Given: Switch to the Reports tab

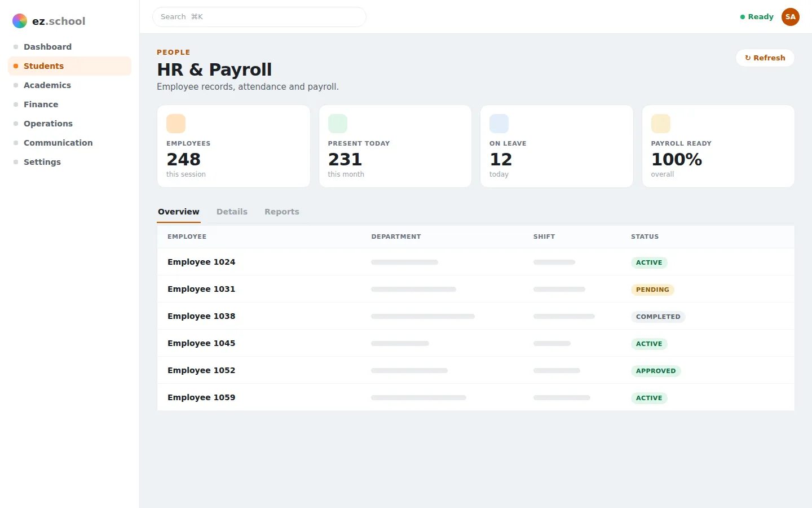Looking at the screenshot, I should click(x=282, y=212).
